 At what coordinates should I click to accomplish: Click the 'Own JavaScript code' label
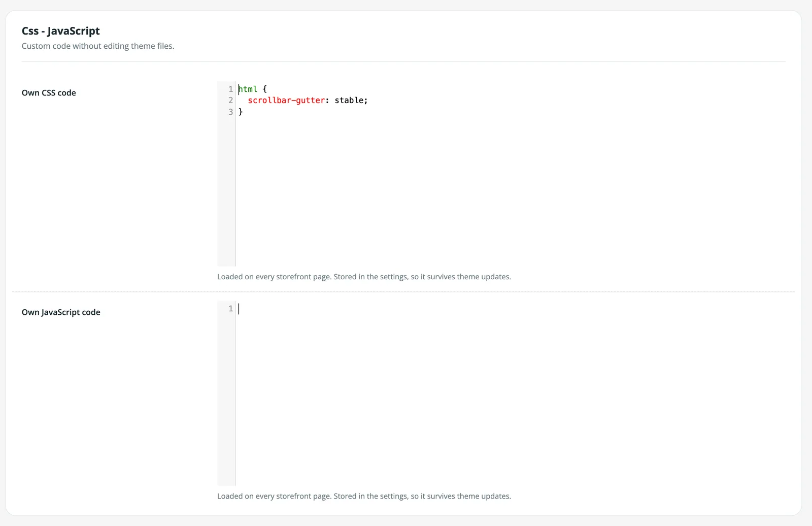[61, 312]
